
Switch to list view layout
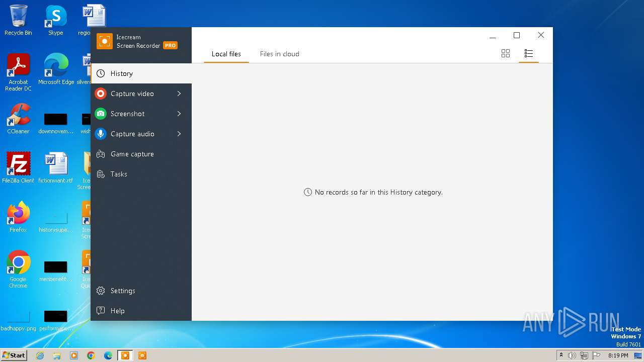tap(528, 53)
